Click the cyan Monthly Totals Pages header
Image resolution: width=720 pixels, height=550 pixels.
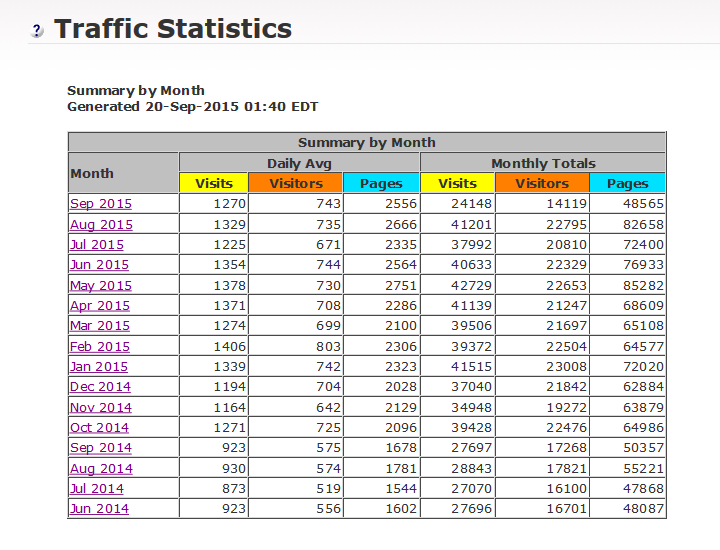(x=627, y=183)
